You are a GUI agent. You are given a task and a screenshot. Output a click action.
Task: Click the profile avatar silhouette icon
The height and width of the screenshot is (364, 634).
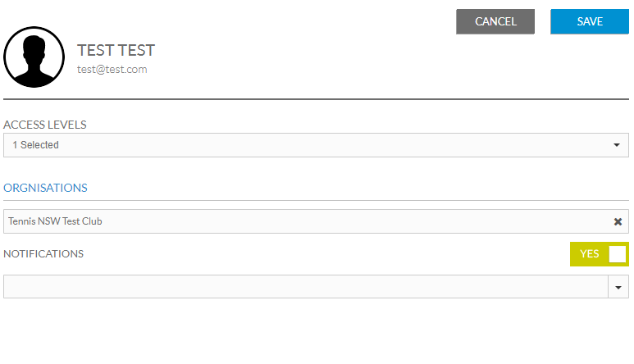click(x=34, y=57)
